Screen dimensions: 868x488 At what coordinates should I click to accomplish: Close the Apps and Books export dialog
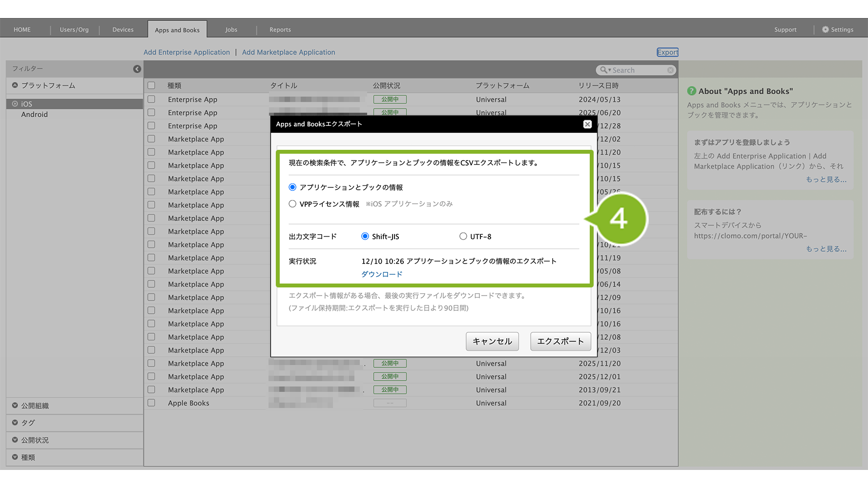click(x=587, y=124)
